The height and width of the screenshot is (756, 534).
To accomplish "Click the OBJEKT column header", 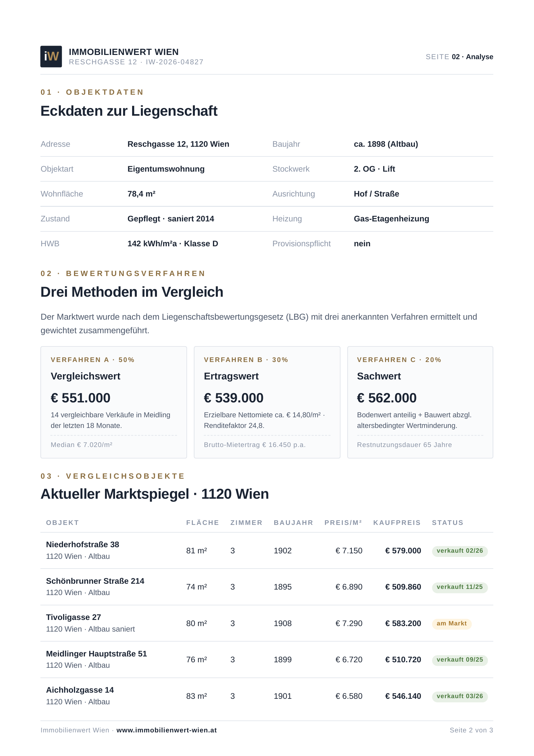I will click(63, 523).
